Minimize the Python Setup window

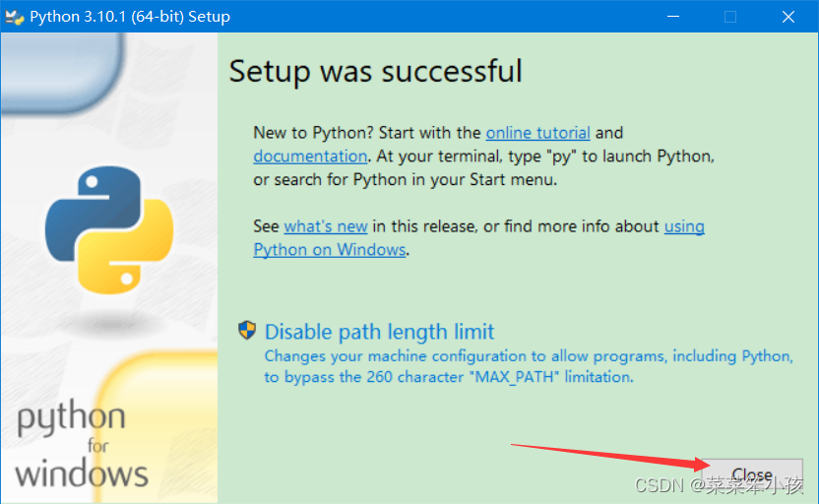(x=673, y=17)
